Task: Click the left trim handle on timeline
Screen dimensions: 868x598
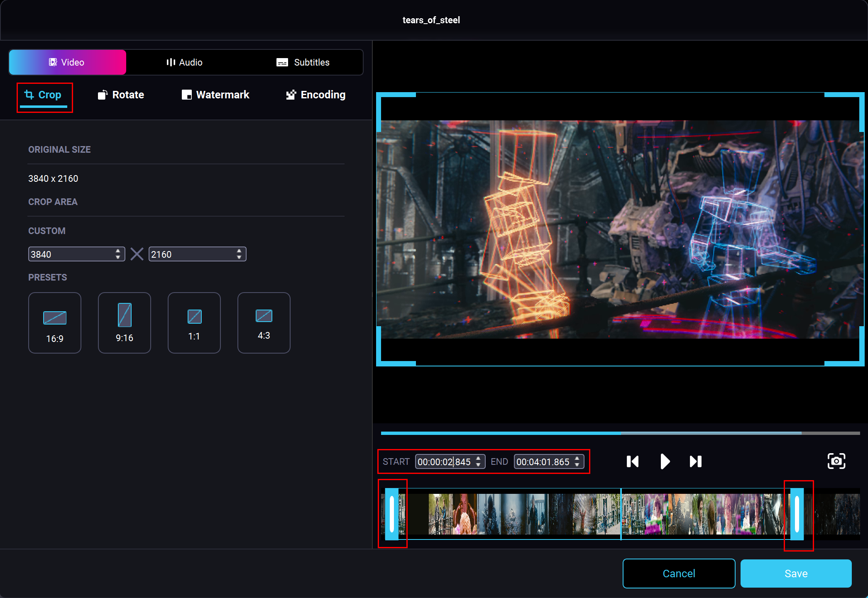Action: pos(392,514)
